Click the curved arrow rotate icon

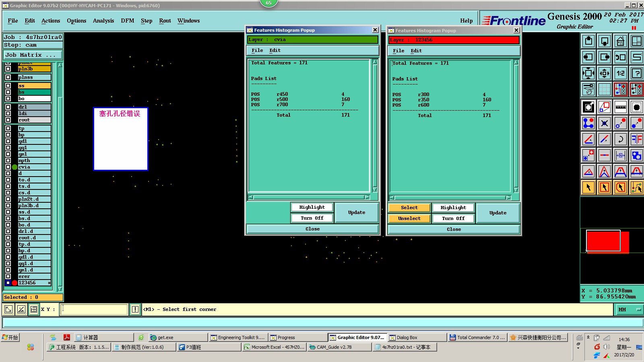tap(621, 139)
